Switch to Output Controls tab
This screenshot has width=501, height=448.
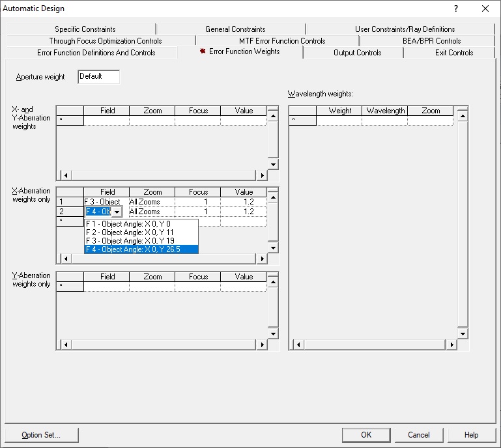pyautogui.click(x=357, y=53)
